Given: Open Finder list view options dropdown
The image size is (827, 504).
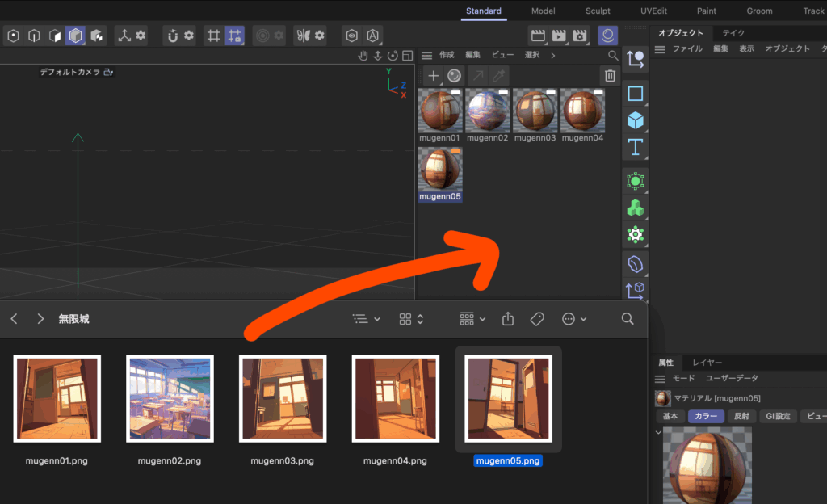Looking at the screenshot, I should point(367,319).
